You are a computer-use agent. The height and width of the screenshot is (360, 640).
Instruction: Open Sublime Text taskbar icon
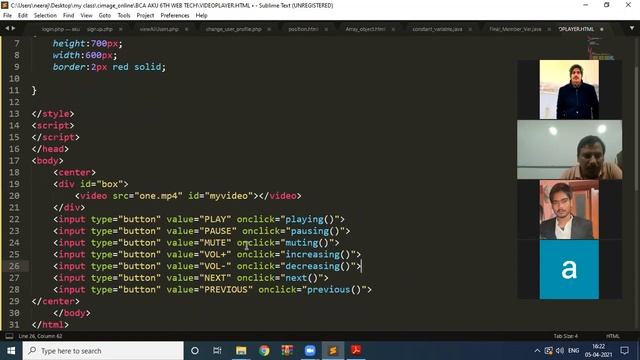333,351
